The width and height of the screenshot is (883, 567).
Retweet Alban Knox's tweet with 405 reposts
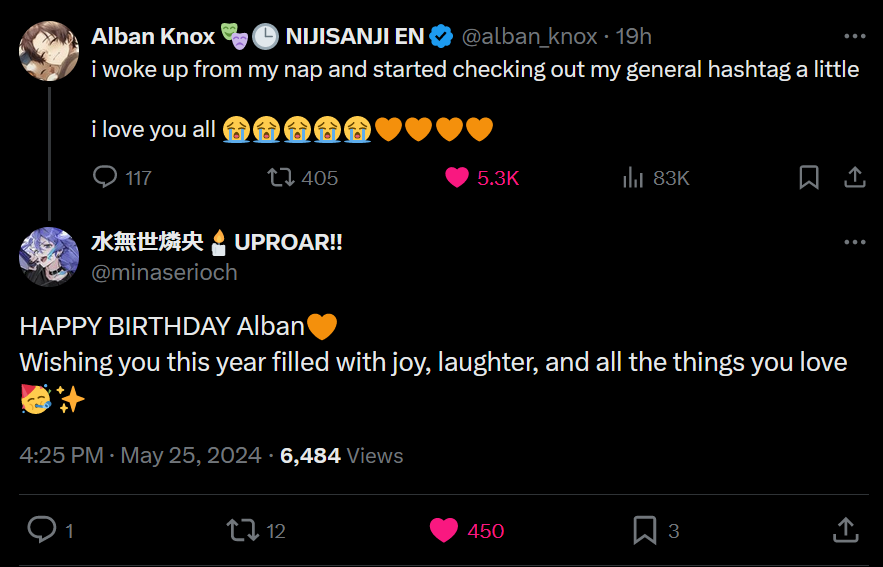point(282,178)
